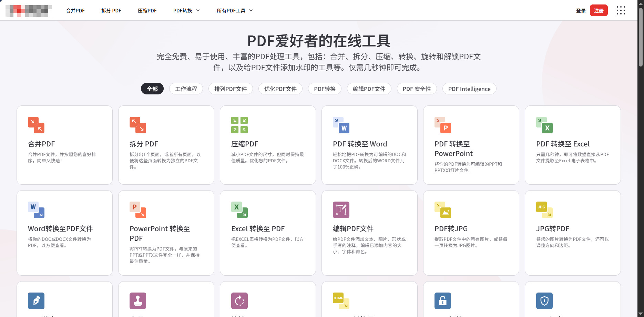This screenshot has height=317, width=644.
Task: Expand the 所有PDF工具 dropdown menu
Action: click(235, 11)
